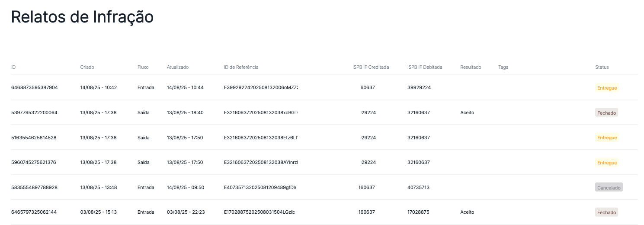
Task: Open infraction report 6468873595387904
Action: [x=34, y=87]
